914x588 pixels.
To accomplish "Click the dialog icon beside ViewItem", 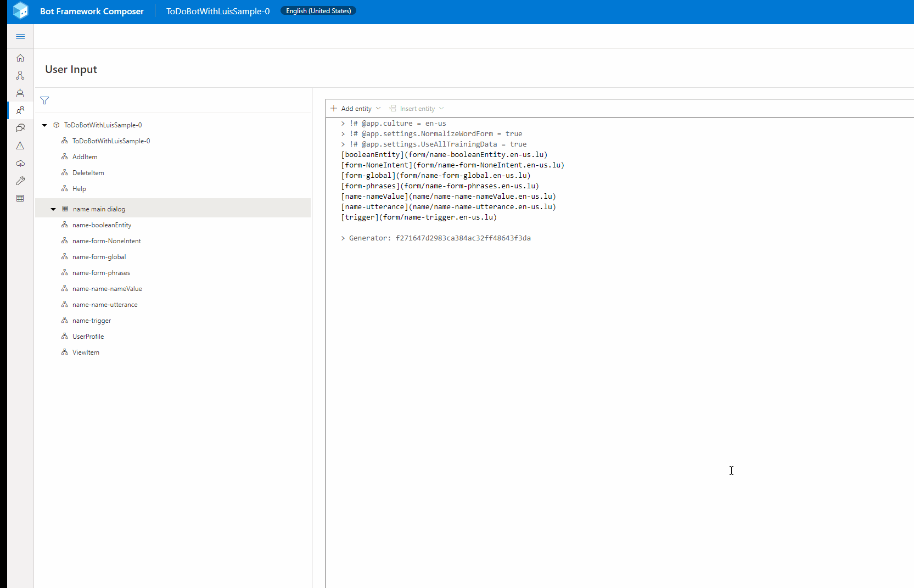I will click(64, 352).
